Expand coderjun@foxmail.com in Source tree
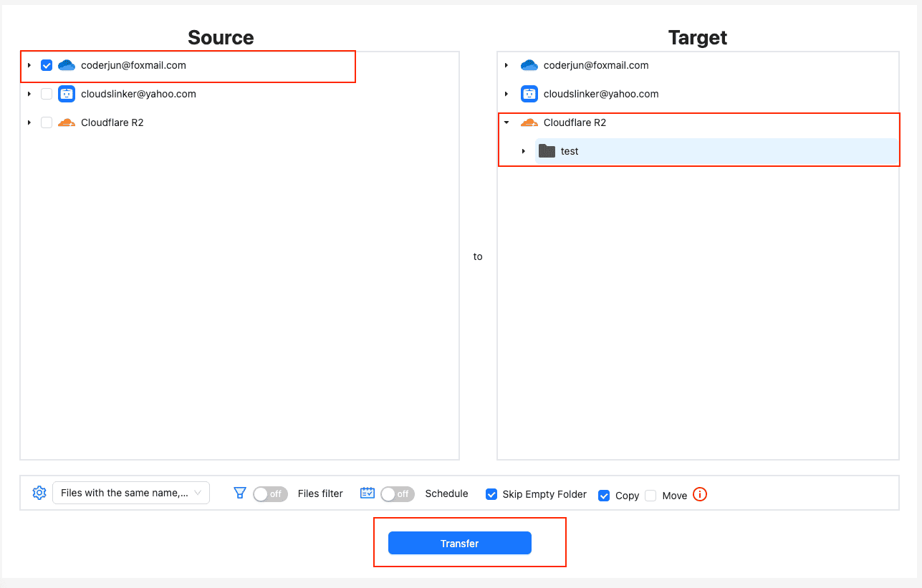The width and height of the screenshot is (922, 588). 29,65
